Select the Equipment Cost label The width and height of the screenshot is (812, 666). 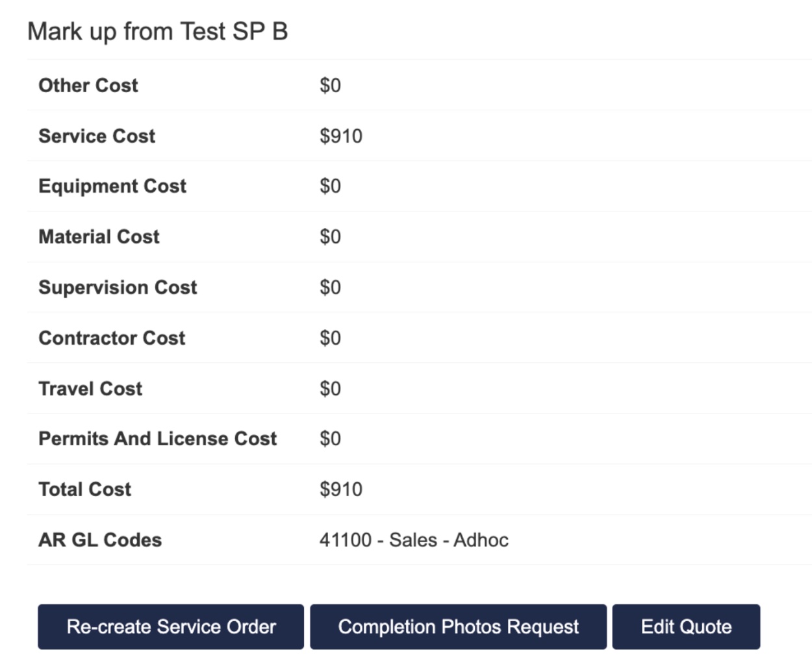tap(112, 186)
